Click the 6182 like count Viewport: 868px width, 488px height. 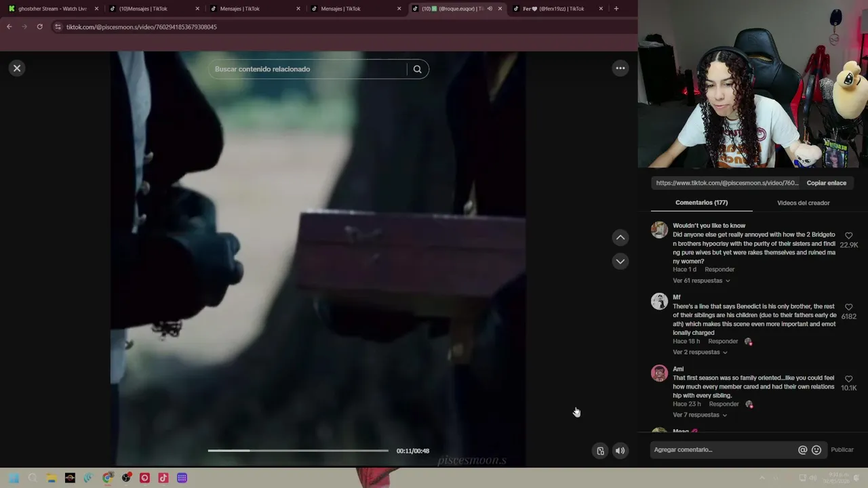pyautogui.click(x=849, y=317)
